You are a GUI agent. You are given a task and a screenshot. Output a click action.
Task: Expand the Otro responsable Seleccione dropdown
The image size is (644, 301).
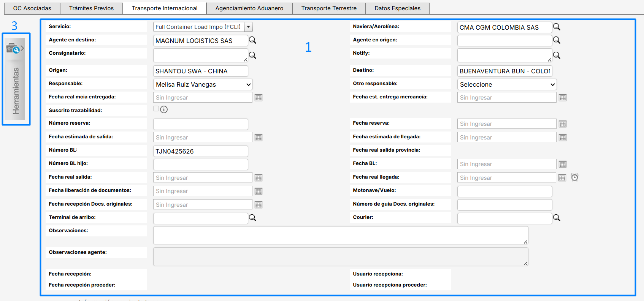507,84
